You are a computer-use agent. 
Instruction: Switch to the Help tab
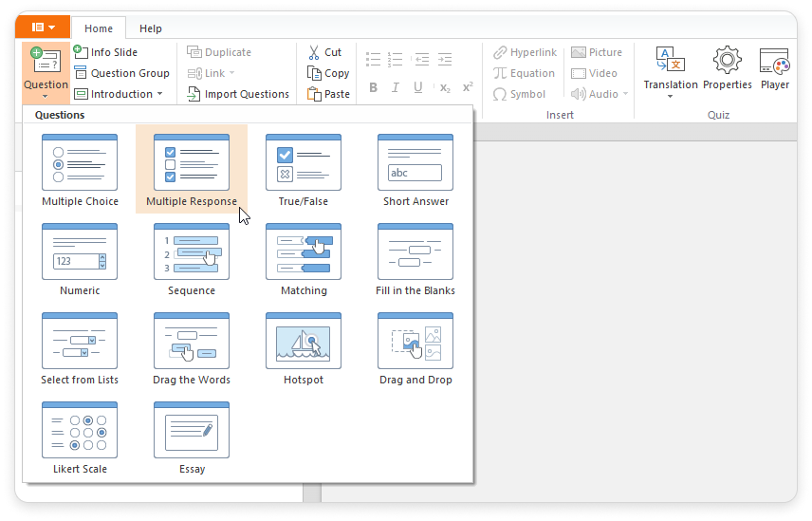point(150,28)
